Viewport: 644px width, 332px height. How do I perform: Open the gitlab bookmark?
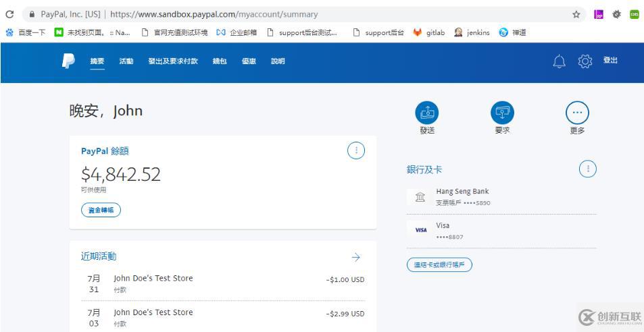(x=429, y=32)
